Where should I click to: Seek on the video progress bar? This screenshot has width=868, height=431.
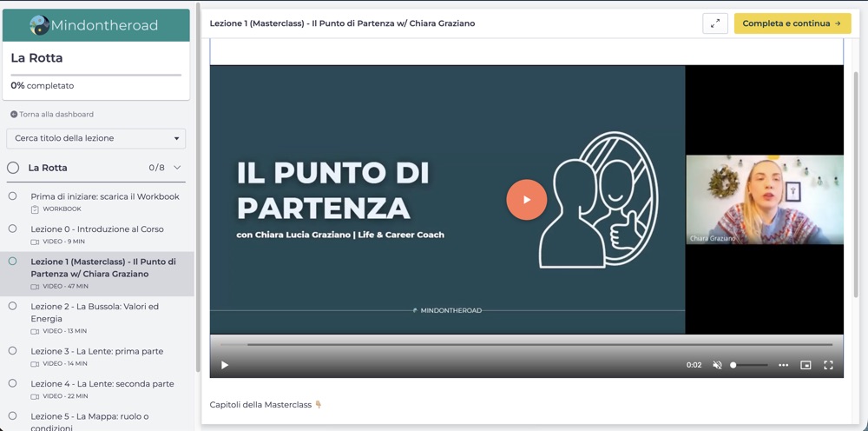(527, 345)
